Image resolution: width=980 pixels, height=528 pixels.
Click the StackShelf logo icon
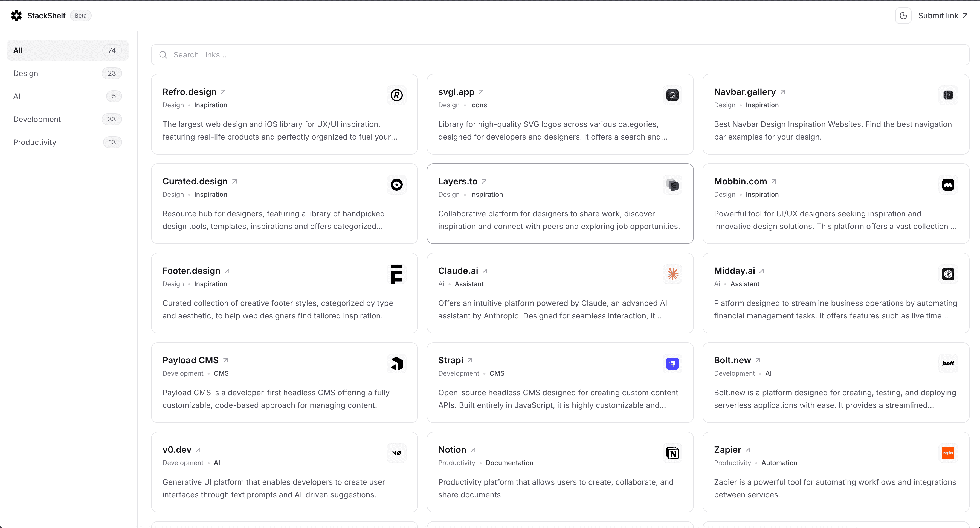click(x=16, y=16)
